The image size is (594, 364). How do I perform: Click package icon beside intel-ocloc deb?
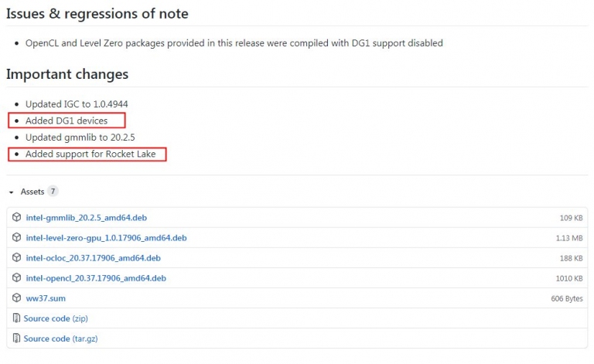16,257
